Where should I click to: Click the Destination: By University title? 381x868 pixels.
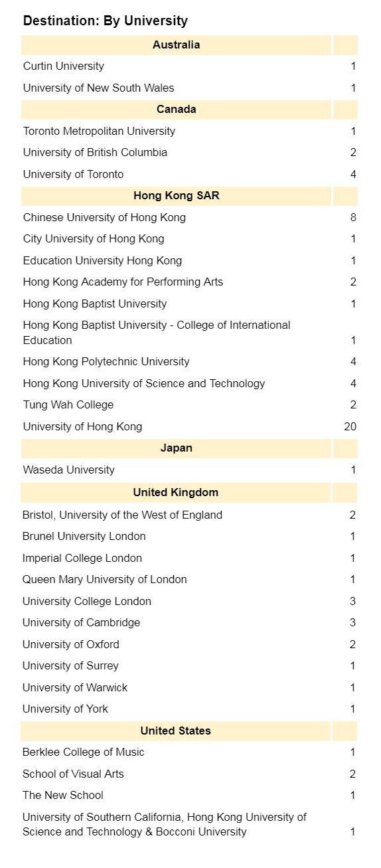[106, 21]
